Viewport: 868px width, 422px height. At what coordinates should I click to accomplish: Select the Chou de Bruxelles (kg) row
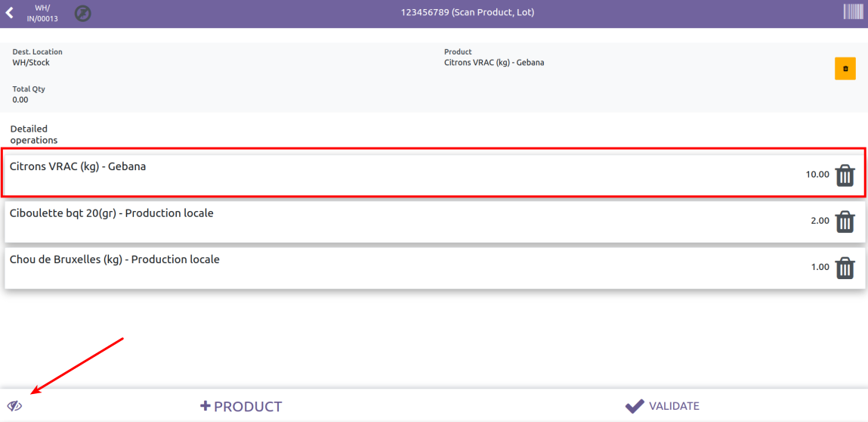(x=302, y=268)
